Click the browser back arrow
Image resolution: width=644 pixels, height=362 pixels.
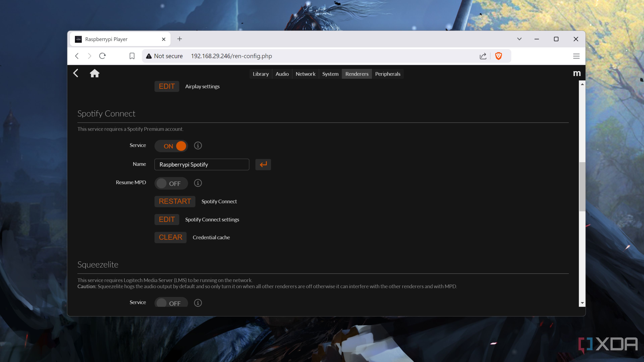(77, 56)
